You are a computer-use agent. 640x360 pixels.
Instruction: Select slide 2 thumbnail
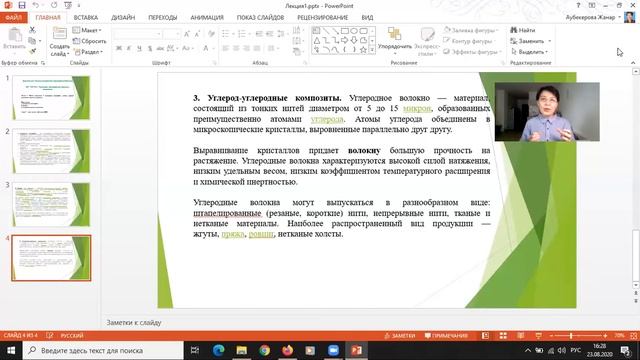(x=51, y=151)
